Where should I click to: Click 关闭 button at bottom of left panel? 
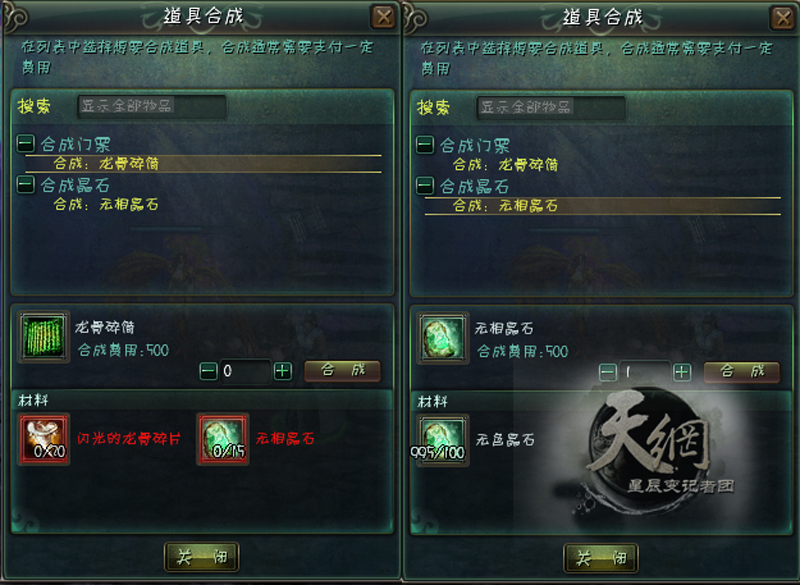202,556
